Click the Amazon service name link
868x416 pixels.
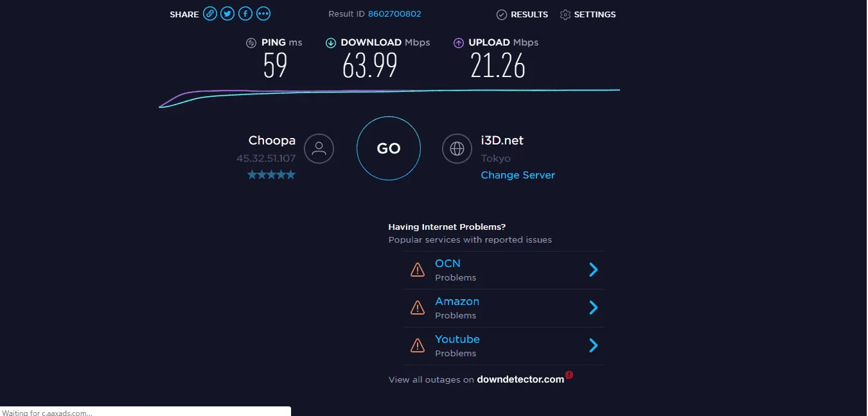(x=457, y=301)
